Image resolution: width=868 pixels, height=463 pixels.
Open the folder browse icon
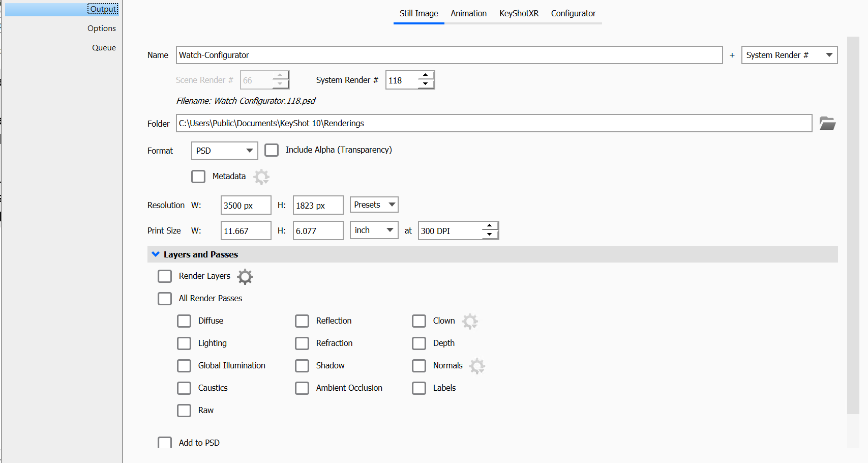[x=827, y=123]
